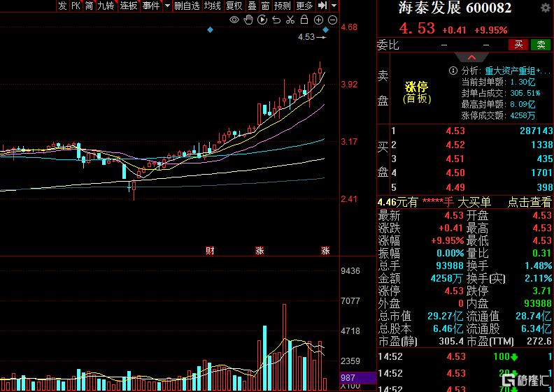Image resolution: width=554 pixels, height=392 pixels.
Task: Click the 287143 buy volume value
Action: pos(536,131)
